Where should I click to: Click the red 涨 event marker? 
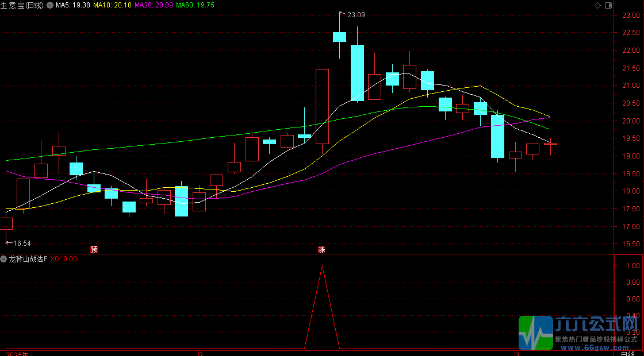(321, 249)
